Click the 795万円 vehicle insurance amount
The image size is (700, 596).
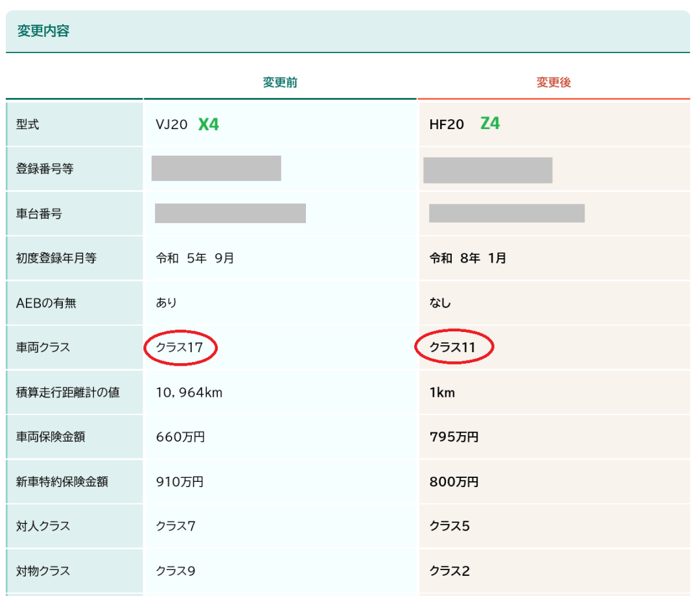(454, 437)
